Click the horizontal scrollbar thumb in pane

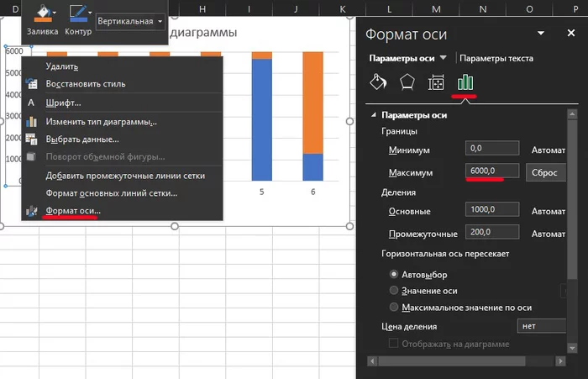pos(452,361)
